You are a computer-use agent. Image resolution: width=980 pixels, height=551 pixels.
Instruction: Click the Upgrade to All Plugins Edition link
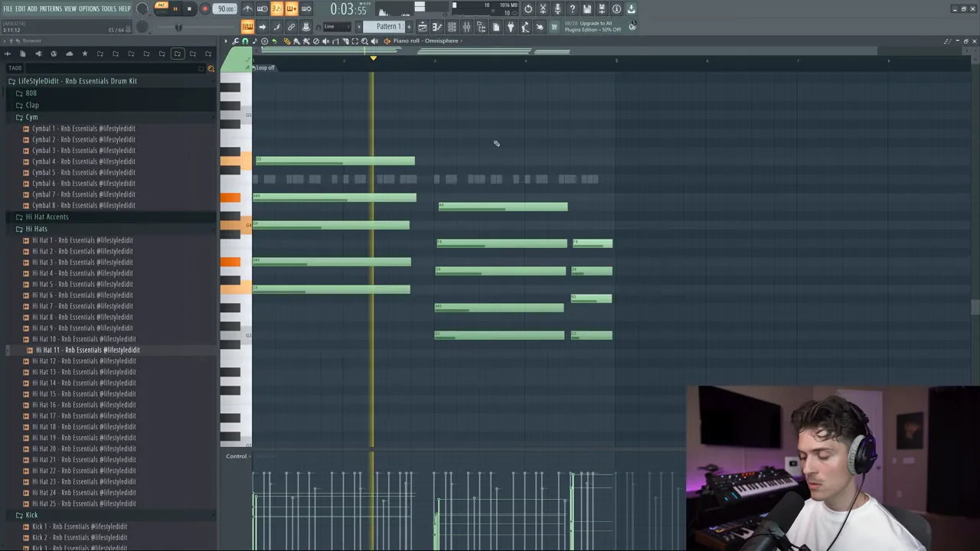click(x=593, y=27)
